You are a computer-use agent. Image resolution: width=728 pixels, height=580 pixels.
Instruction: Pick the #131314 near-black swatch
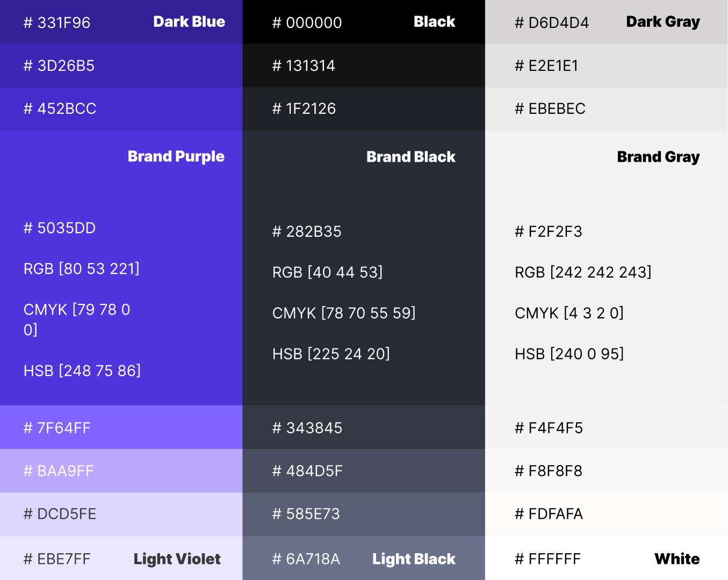[364, 66]
